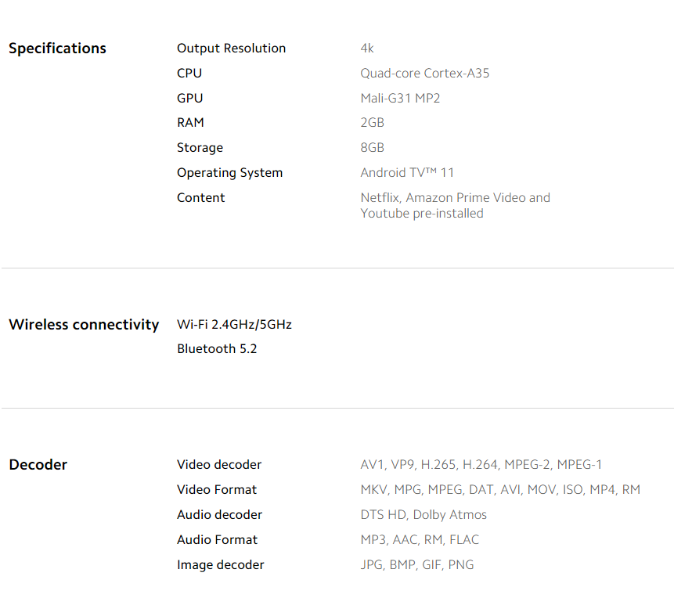Select the Output Resolution label

pyautogui.click(x=231, y=49)
